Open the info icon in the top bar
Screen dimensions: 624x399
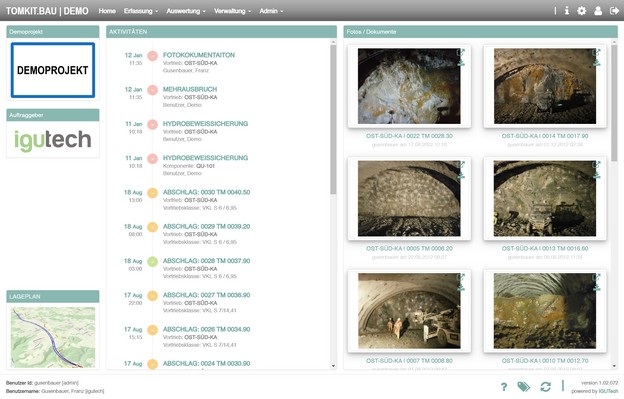(567, 11)
